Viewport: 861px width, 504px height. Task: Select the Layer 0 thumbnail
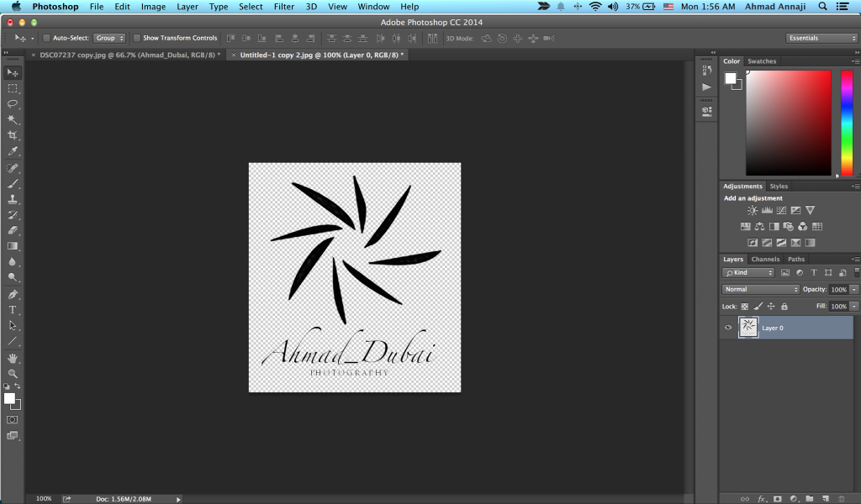tap(747, 328)
